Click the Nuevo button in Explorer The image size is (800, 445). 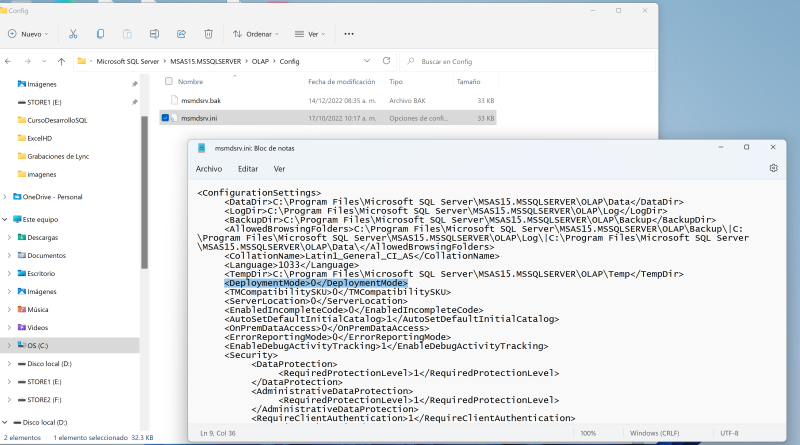[x=28, y=33]
